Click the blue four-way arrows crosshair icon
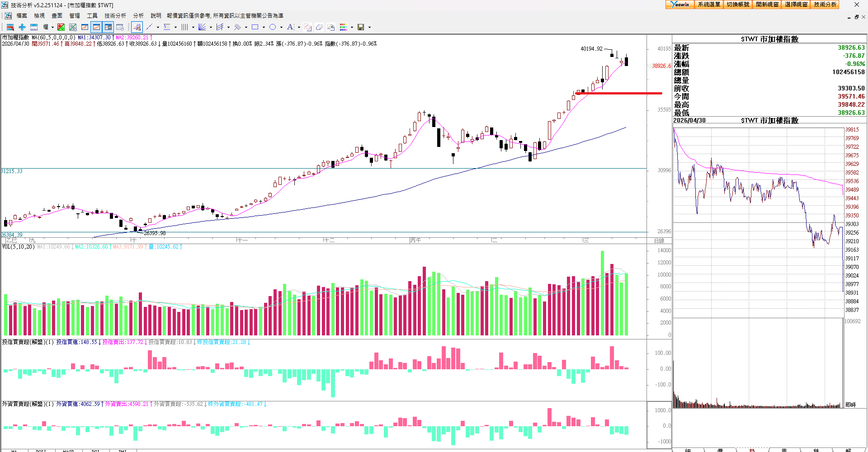The width and height of the screenshot is (868, 452). [22, 27]
